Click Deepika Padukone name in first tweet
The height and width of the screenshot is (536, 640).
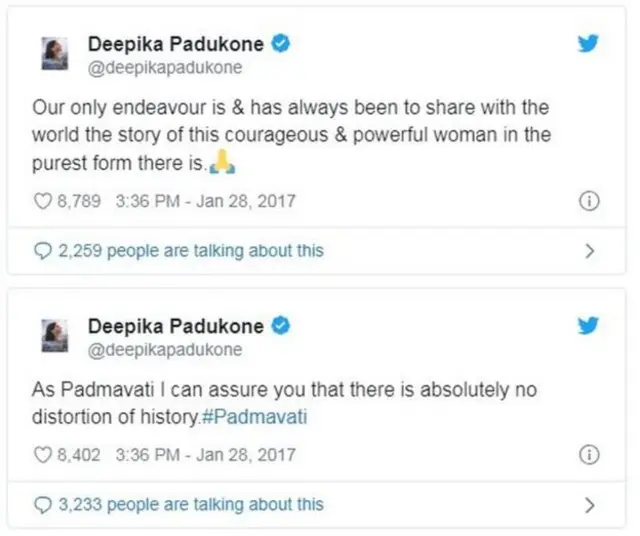(175, 43)
